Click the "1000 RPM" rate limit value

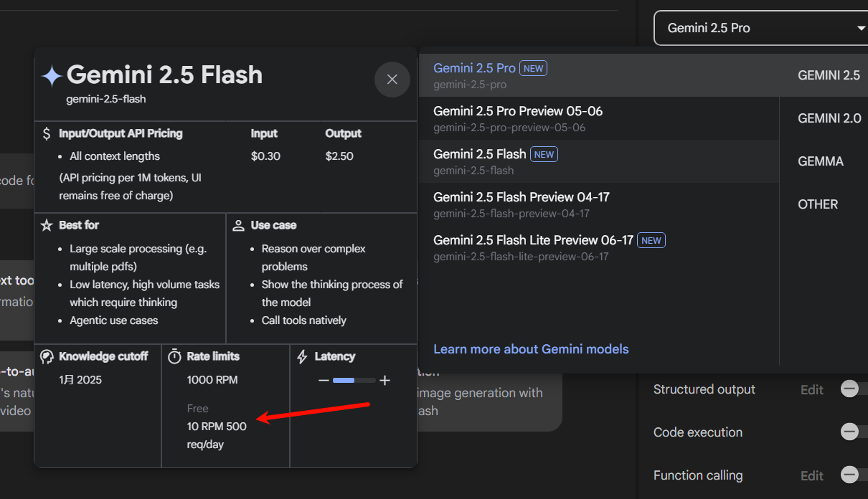tap(212, 380)
